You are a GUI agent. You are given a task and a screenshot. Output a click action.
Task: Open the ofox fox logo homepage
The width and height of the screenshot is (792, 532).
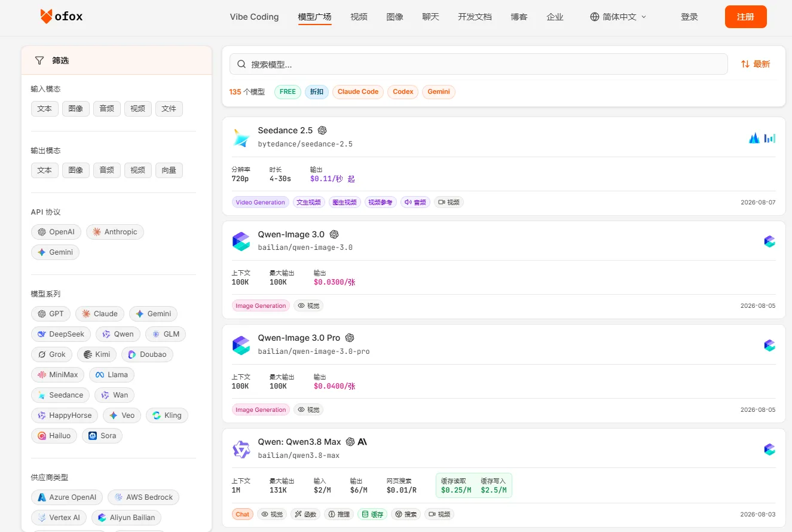[62, 17]
